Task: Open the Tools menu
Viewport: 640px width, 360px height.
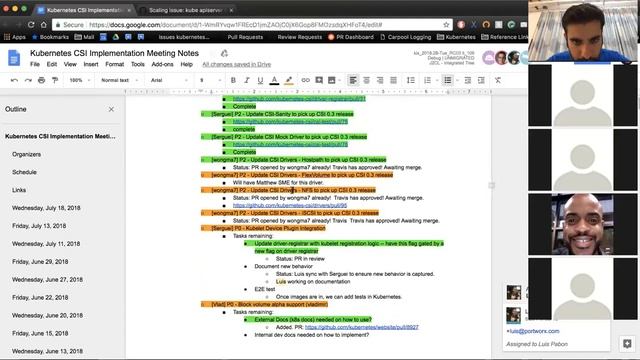Action: [x=138, y=64]
